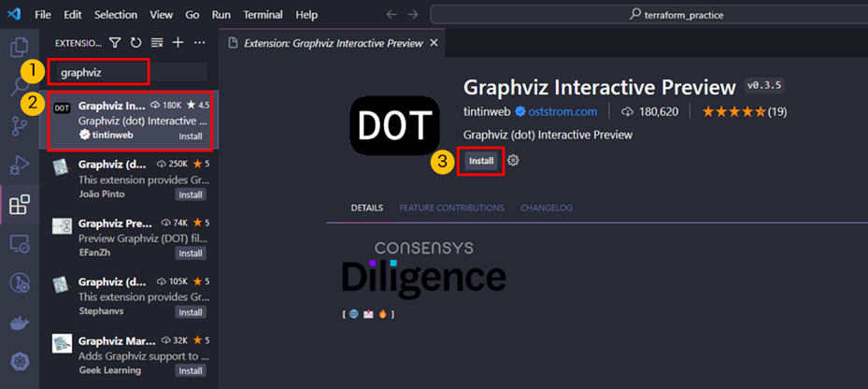Click the star rating with 19 reviews
Viewport: 868px width, 389px height.
(x=745, y=112)
